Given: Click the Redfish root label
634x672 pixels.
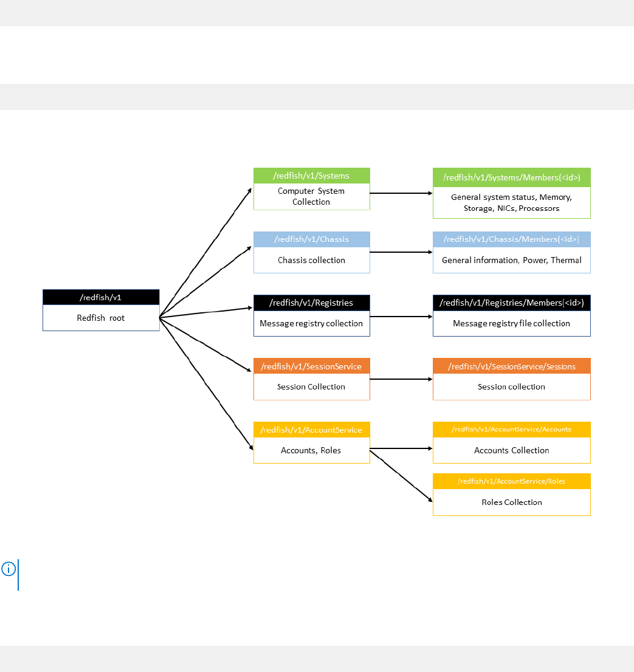Looking at the screenshot, I should pyautogui.click(x=101, y=318).
